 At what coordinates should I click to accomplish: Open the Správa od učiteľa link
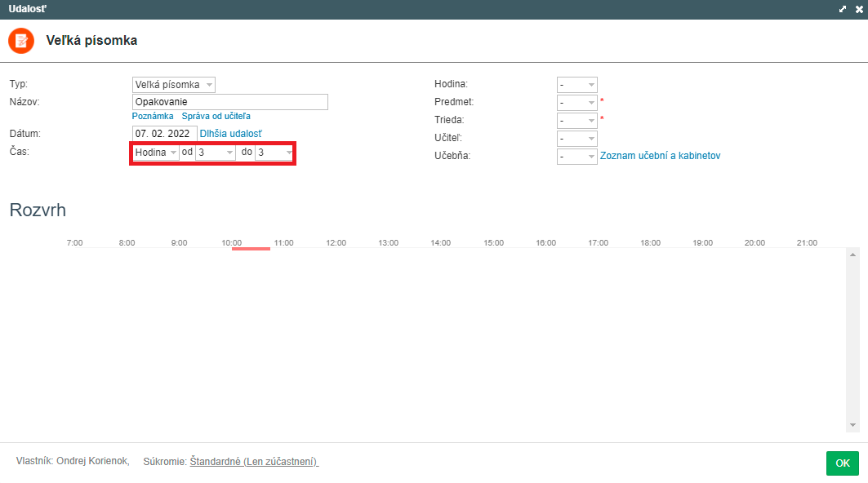(x=216, y=116)
